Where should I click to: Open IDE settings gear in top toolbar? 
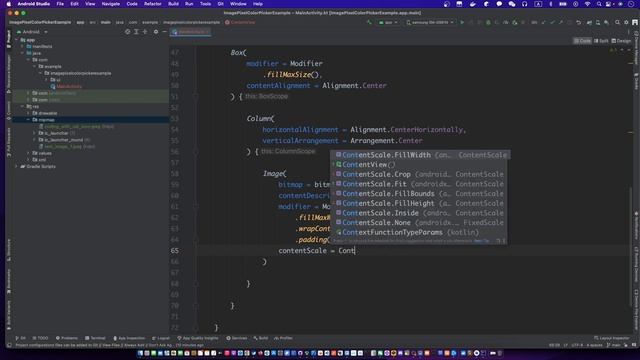626,22
